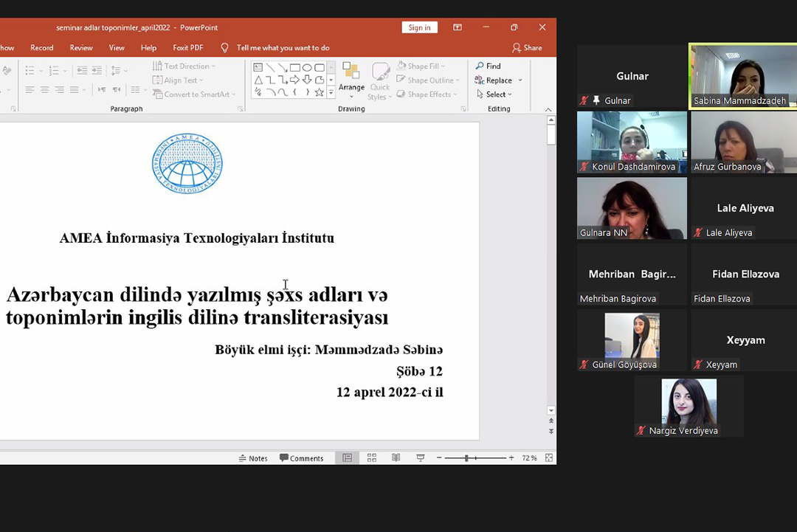Screen dimensions: 797x532
Task: Open the columns options icon
Action: point(137,90)
